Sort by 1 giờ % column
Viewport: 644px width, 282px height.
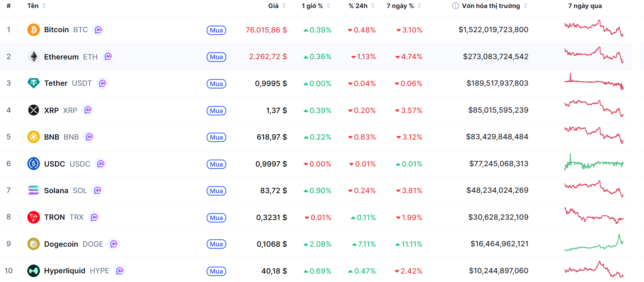coord(312,6)
